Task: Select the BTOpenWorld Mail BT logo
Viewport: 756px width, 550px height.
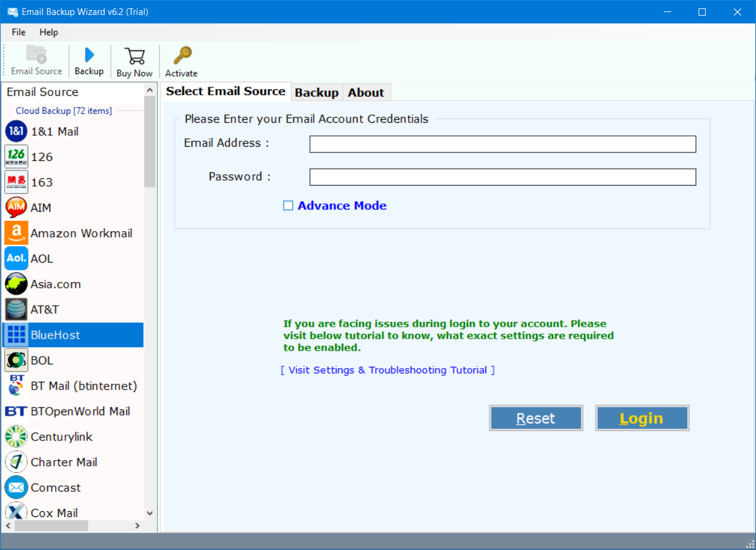Action: (16, 411)
